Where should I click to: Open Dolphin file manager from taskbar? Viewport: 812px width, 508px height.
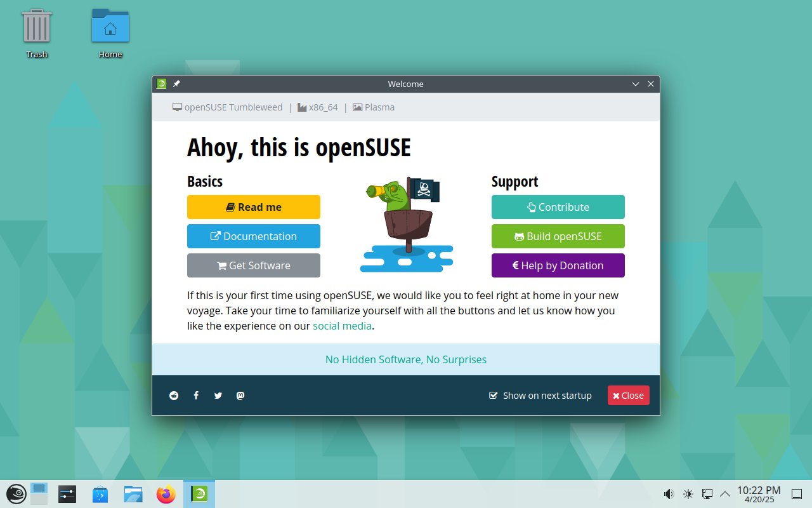click(133, 494)
